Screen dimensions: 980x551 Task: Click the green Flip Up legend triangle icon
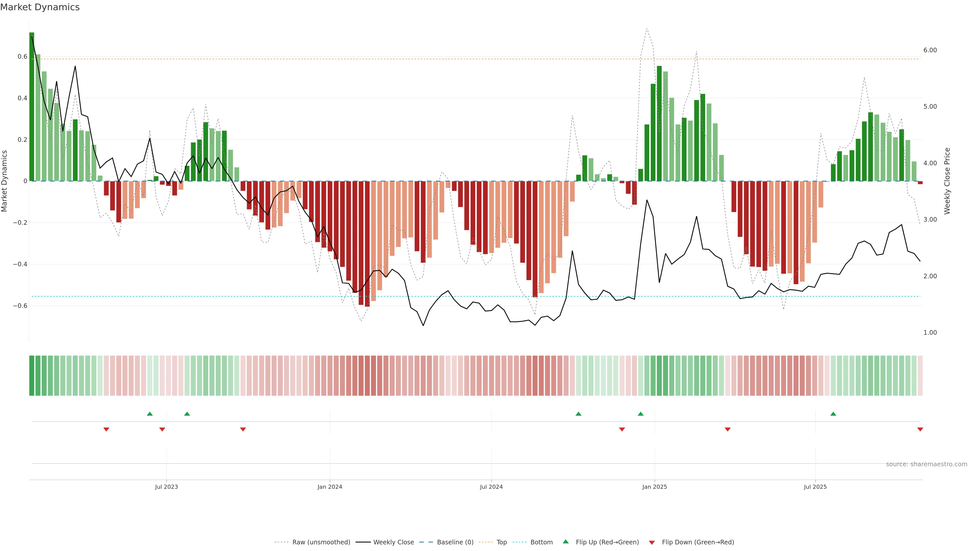click(566, 542)
